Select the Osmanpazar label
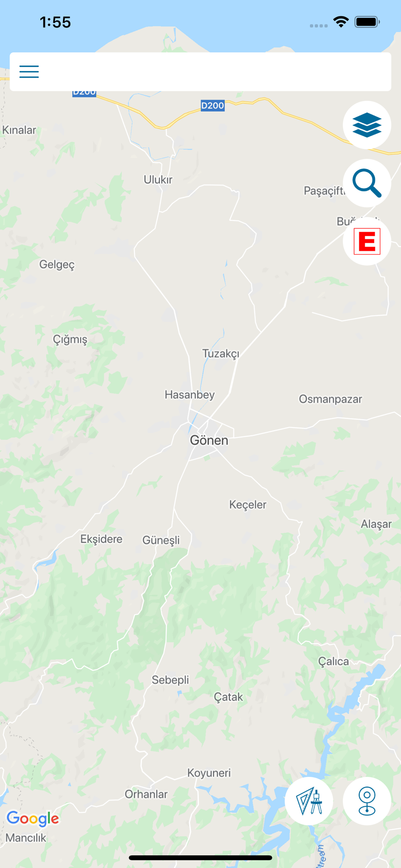This screenshot has width=401, height=868. click(x=331, y=399)
